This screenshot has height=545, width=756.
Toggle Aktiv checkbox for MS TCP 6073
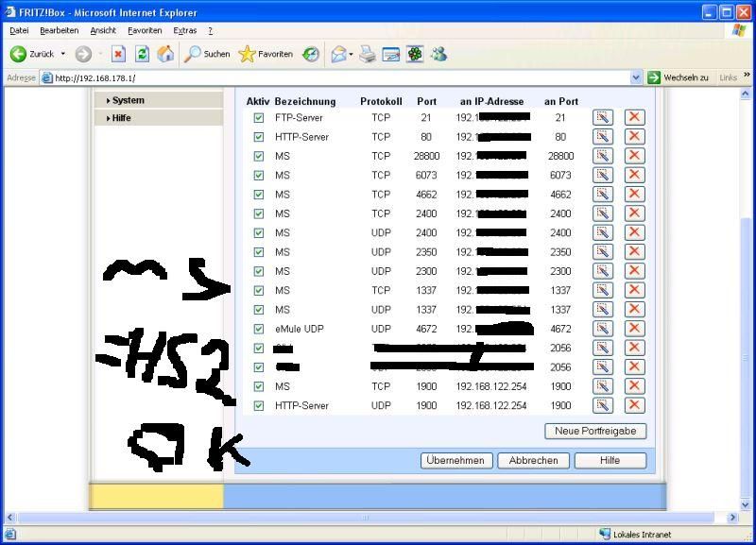click(259, 176)
